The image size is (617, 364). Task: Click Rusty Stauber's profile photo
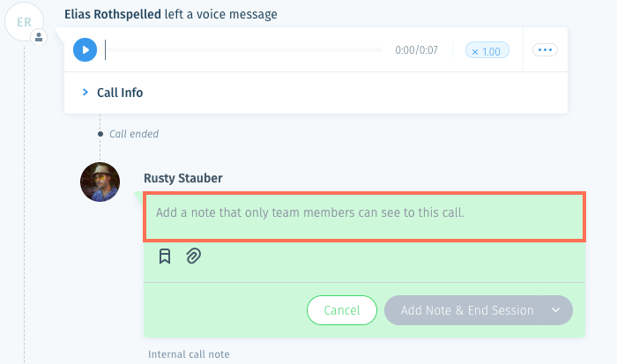click(100, 182)
